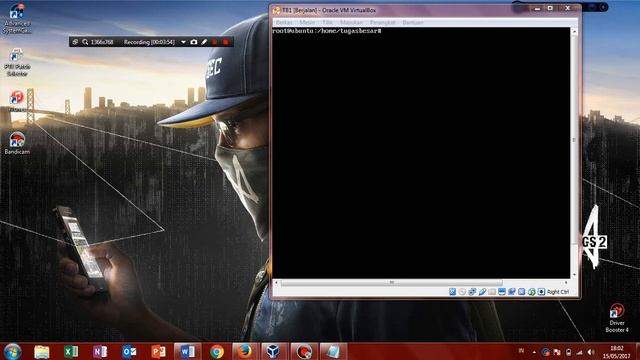Image resolution: width=640 pixels, height=360 pixels.
Task: Open the Masukan menu in VirtualBox
Action: click(x=351, y=22)
